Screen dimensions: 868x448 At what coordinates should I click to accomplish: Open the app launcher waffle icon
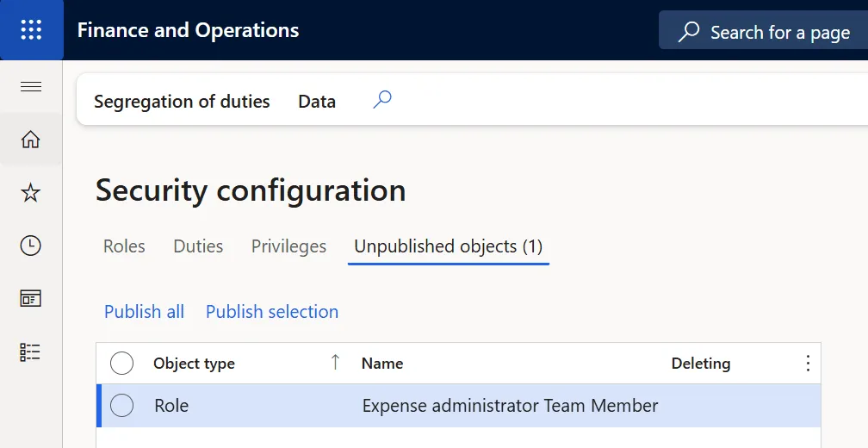31,29
